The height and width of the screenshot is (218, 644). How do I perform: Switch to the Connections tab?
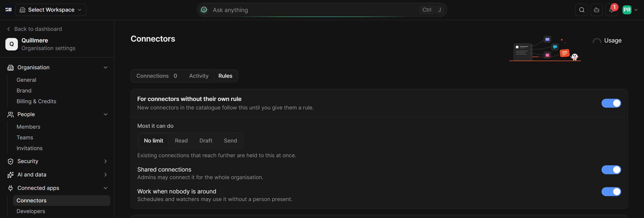pyautogui.click(x=157, y=76)
